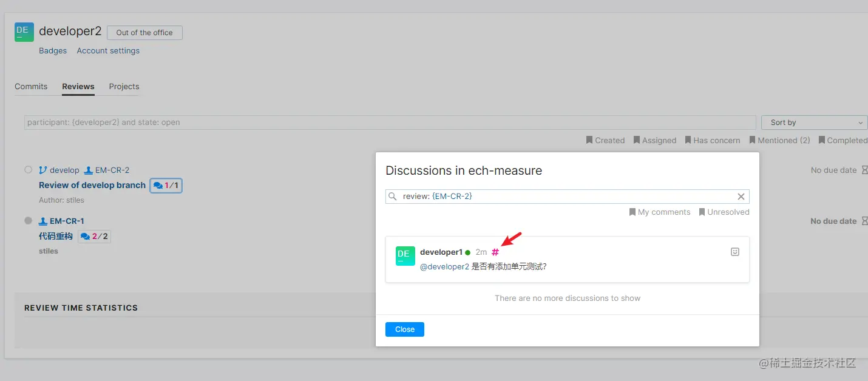This screenshot has width=868, height=381.
Task: Clear the discussion search with X
Action: 741,197
